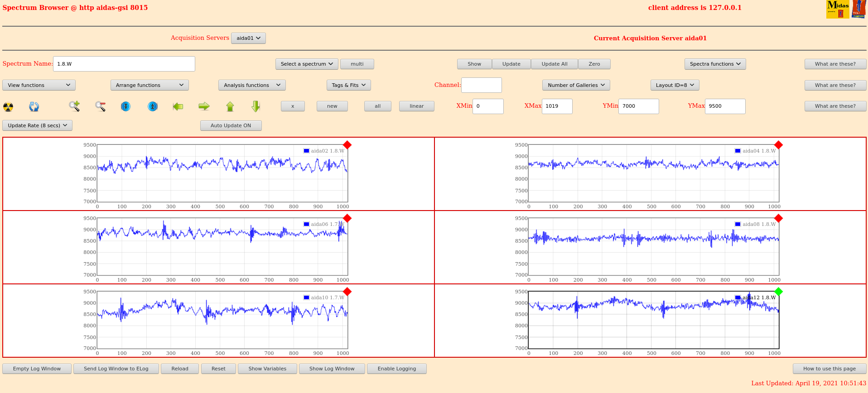Toggle the green diamond on aida12 plot
This screenshot has width=868, height=393.
[778, 292]
